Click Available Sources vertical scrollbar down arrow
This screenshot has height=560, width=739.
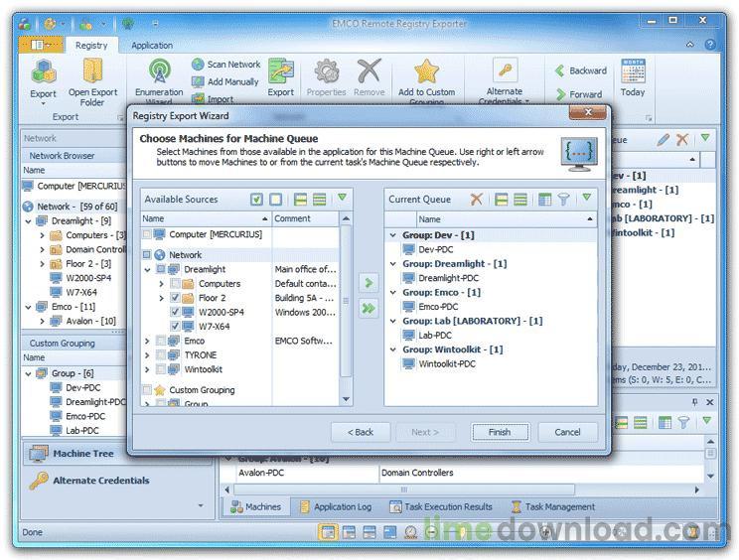pyautogui.click(x=346, y=399)
